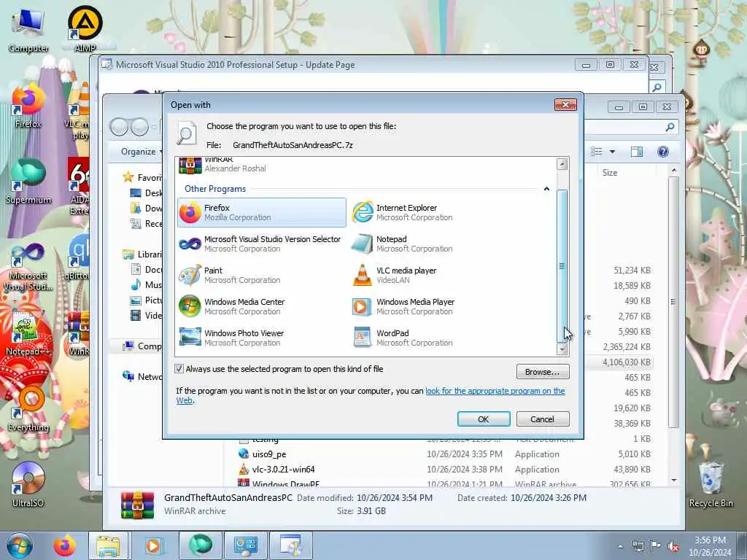Screen dimensions: 747x560
Task: Select Firefox desktop shortcut
Action: point(28,106)
